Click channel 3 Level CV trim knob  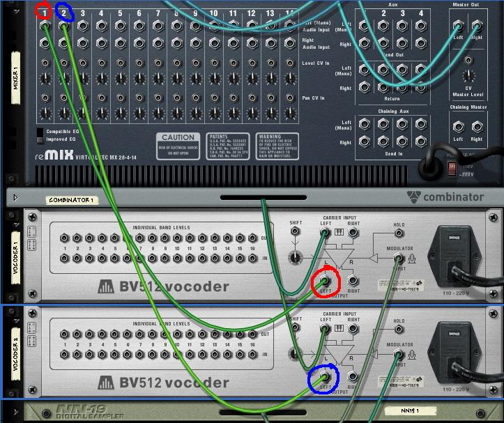(83, 78)
